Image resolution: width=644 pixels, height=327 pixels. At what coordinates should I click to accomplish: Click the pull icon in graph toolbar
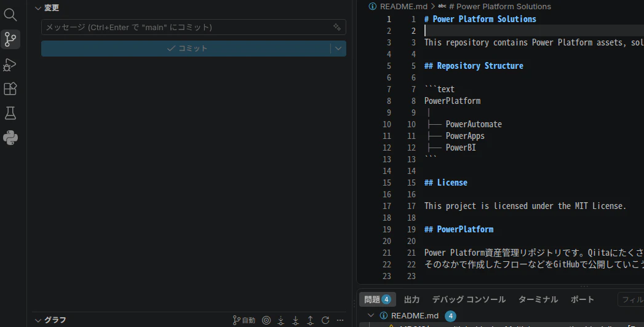click(x=296, y=320)
